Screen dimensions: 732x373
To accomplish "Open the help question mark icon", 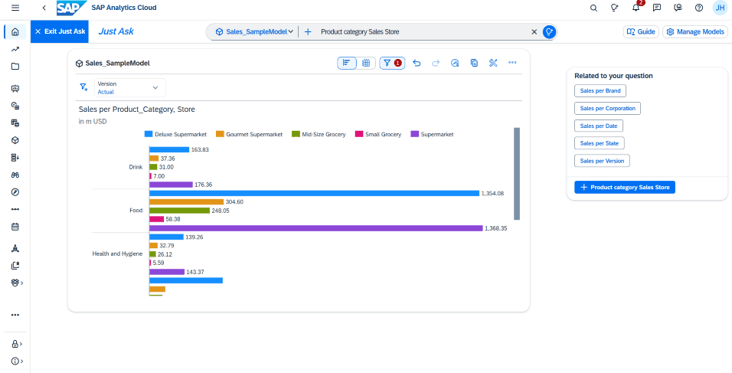I will point(698,8).
